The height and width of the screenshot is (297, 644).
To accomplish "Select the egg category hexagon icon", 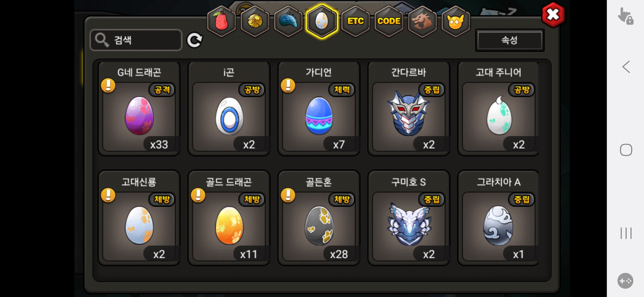I will [322, 21].
